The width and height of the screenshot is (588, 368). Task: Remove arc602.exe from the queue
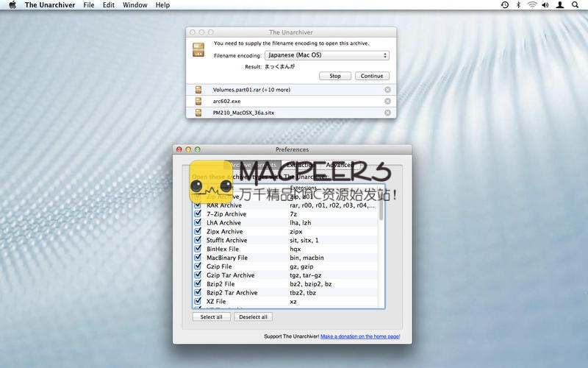(387, 101)
